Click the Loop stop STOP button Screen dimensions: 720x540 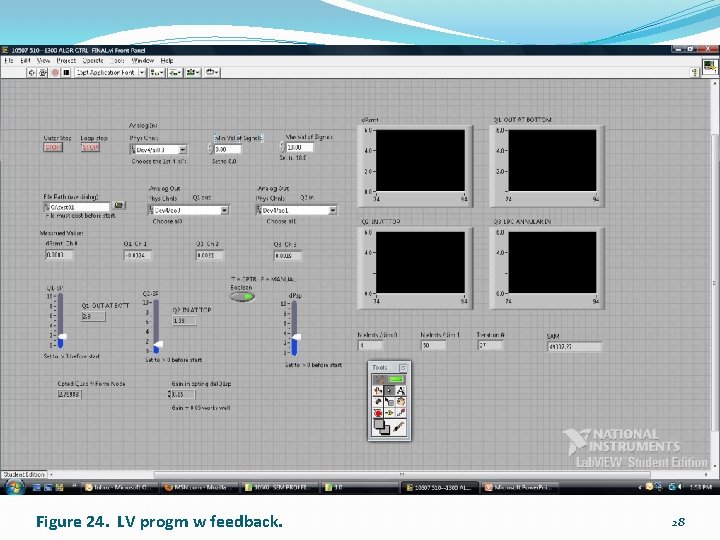90,147
